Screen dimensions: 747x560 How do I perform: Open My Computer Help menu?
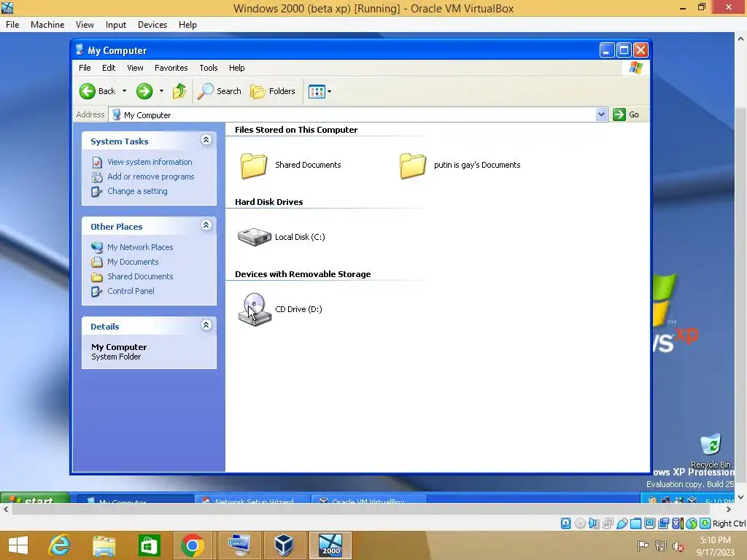point(237,68)
